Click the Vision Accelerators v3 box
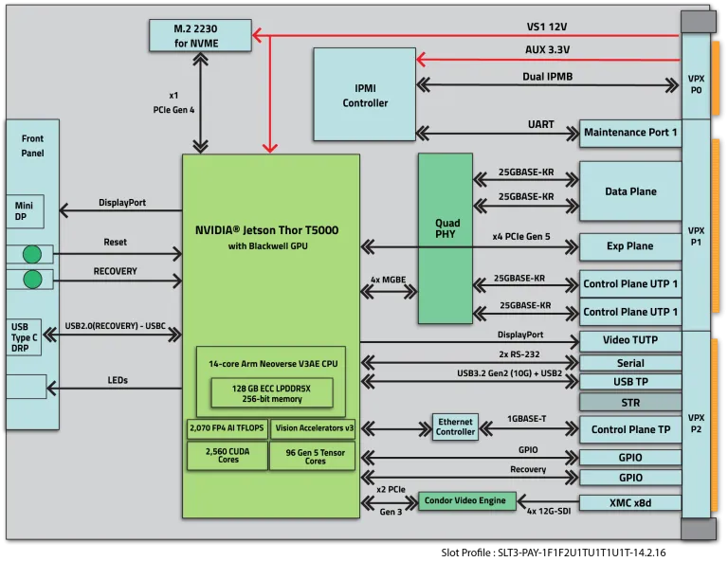The width and height of the screenshot is (728, 580). pyautogui.click(x=315, y=428)
